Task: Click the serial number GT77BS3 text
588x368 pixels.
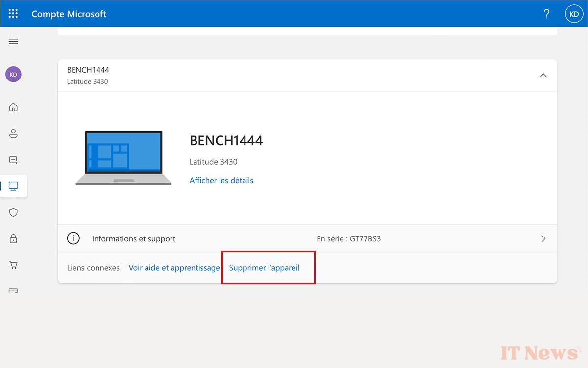Action: point(366,239)
